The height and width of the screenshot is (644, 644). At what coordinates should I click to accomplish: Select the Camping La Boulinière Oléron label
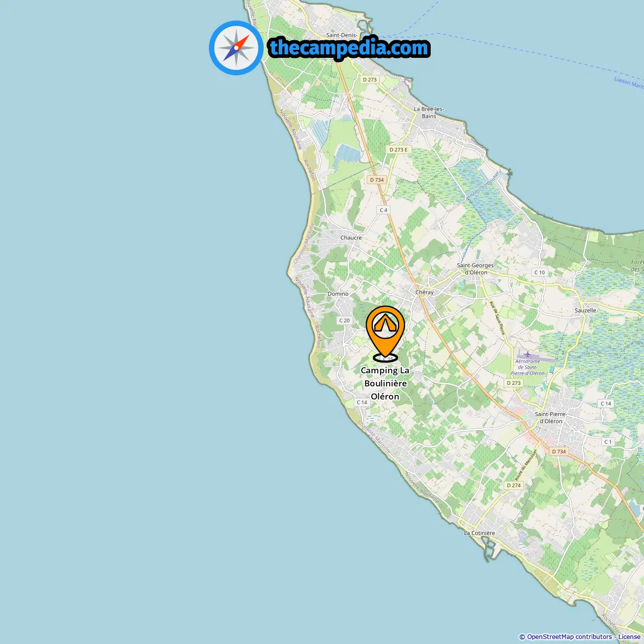385,383
